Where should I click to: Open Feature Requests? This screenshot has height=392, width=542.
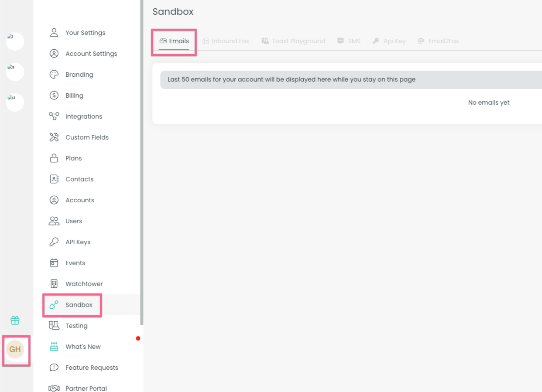(x=92, y=367)
